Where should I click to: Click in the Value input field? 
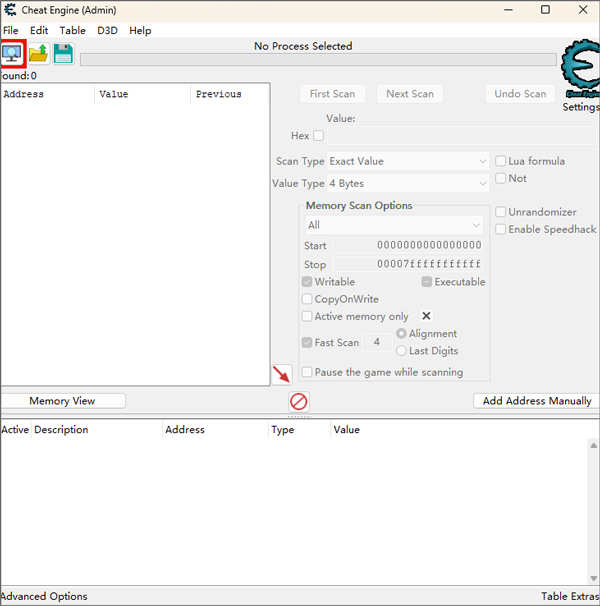(x=462, y=136)
